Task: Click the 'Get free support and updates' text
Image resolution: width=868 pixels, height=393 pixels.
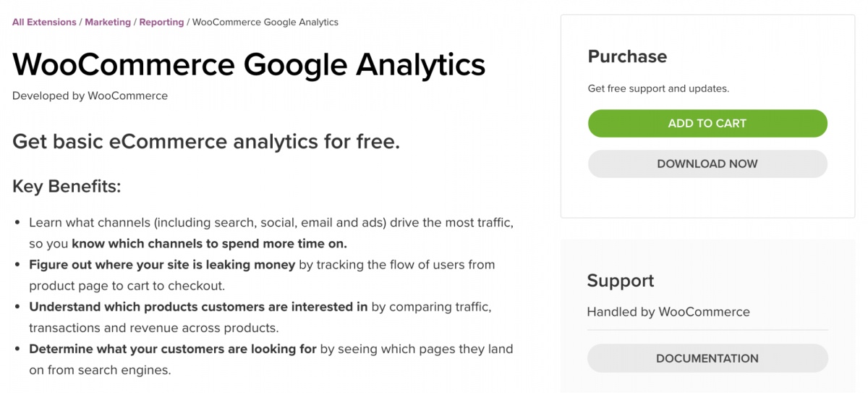Action: pyautogui.click(x=658, y=89)
